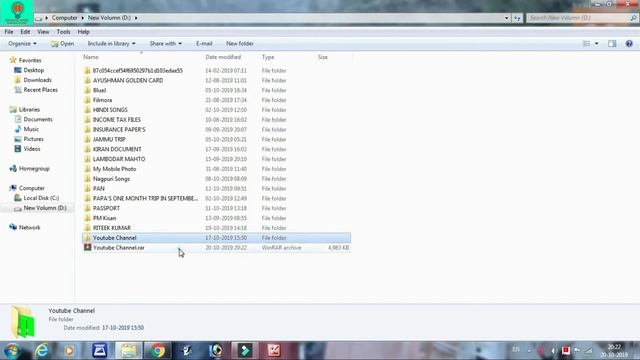Click the change view icon
640x360 pixels.
click(x=586, y=43)
